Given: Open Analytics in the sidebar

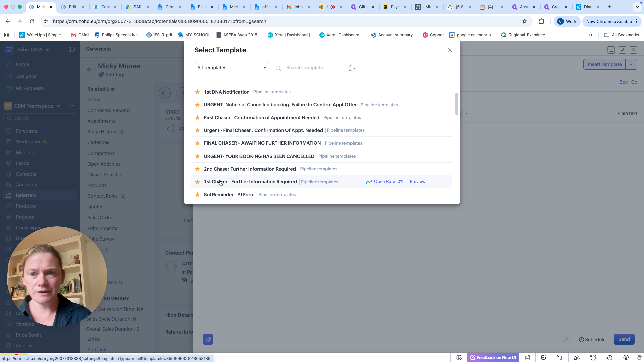Looking at the screenshot, I should (26, 76).
